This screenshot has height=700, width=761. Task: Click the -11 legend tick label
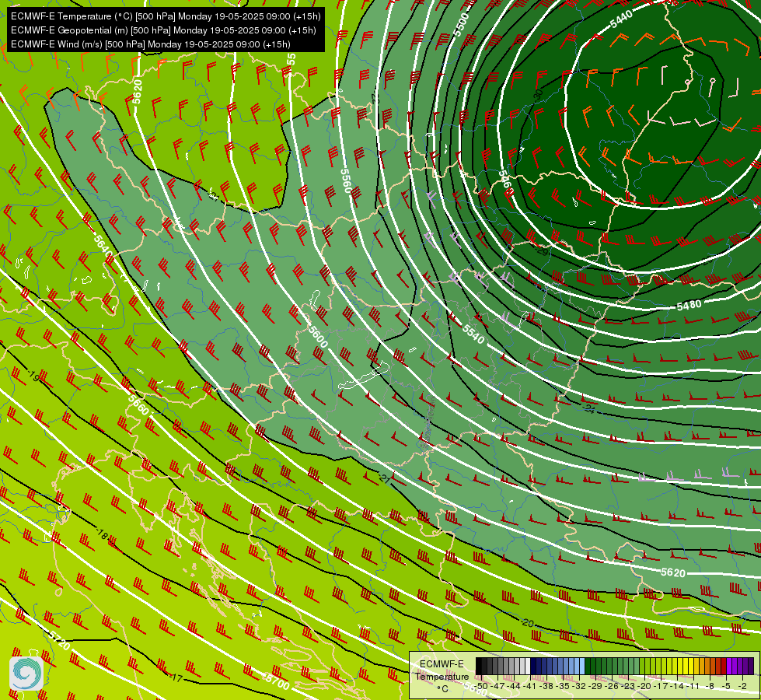(694, 686)
